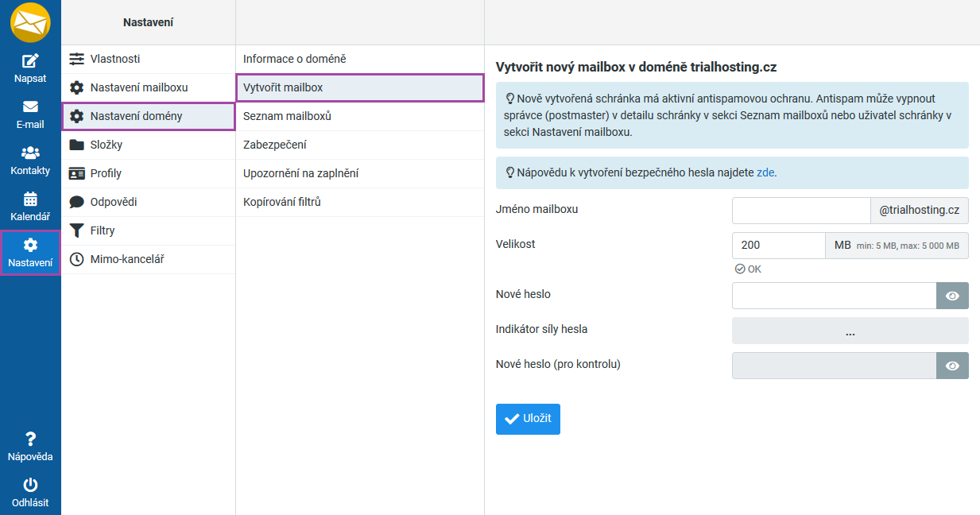Click the yellow envelope app logo
The width and height of the screenshot is (980, 515).
(30, 21)
